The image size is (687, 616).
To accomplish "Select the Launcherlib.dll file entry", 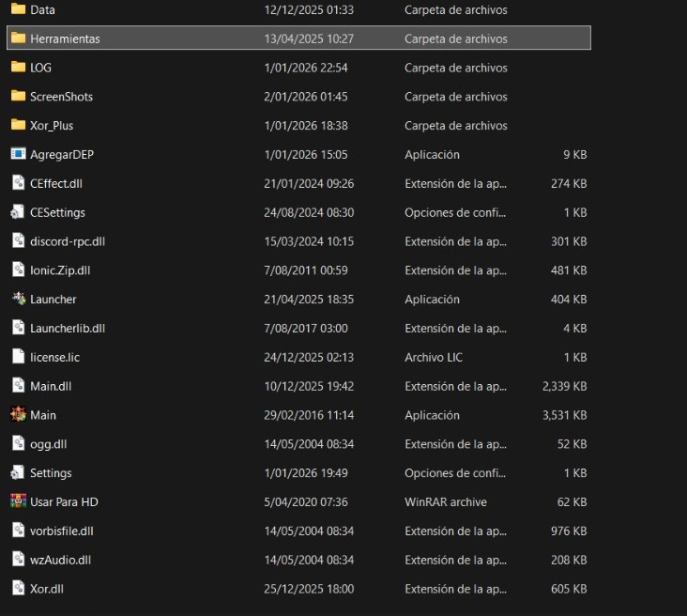I will (x=67, y=328).
